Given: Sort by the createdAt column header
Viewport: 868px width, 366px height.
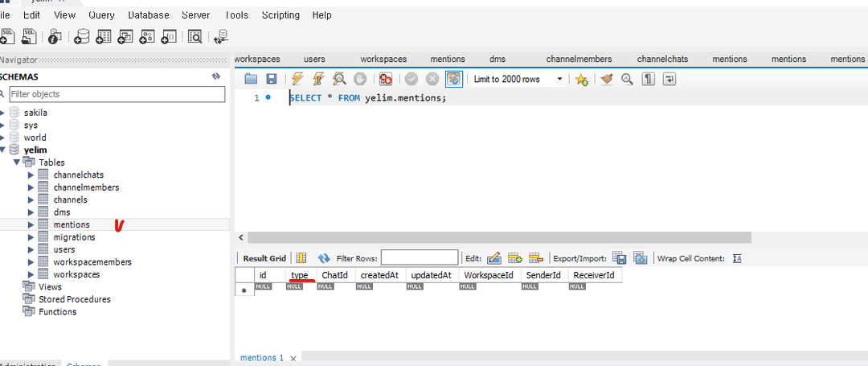Looking at the screenshot, I should click(379, 274).
